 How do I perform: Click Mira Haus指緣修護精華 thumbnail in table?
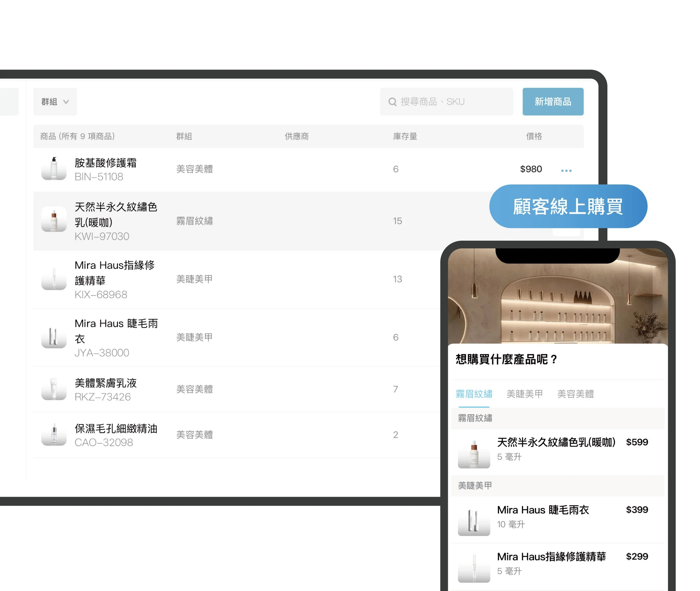point(54,278)
